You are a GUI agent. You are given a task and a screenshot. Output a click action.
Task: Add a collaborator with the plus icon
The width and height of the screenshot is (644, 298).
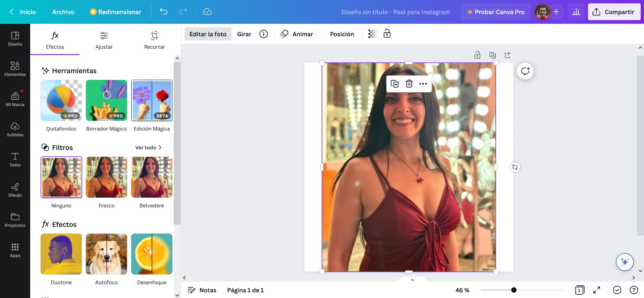point(556,12)
